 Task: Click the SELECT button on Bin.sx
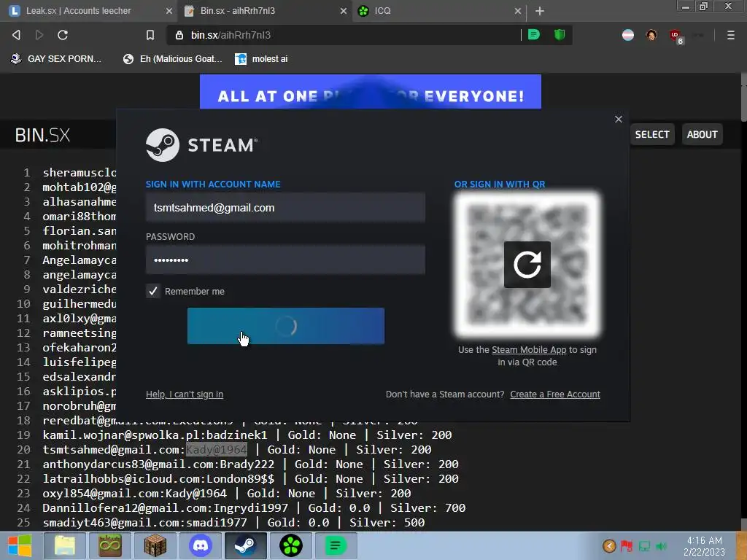(651, 134)
